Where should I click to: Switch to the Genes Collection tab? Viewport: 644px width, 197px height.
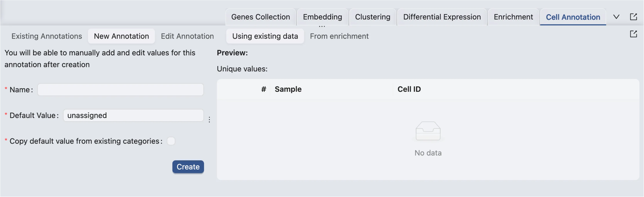click(260, 17)
